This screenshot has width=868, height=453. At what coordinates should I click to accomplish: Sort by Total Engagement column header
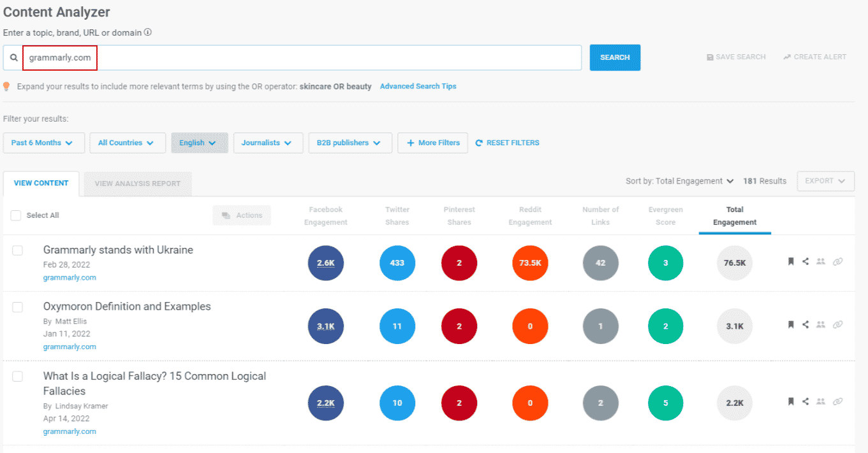point(735,216)
